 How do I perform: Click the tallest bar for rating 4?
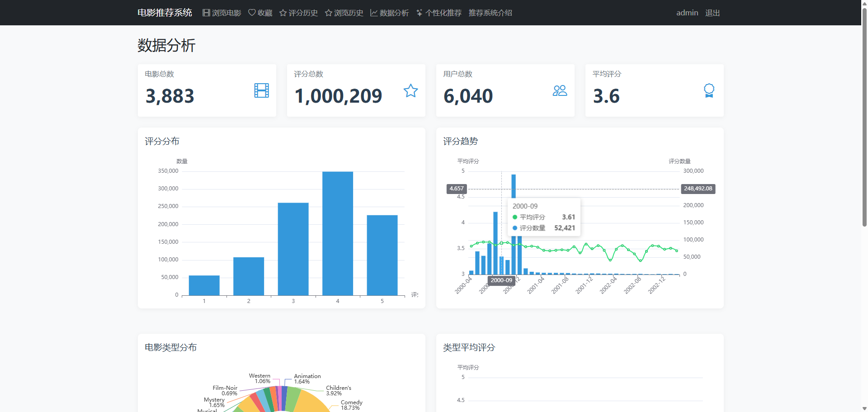tap(338, 233)
